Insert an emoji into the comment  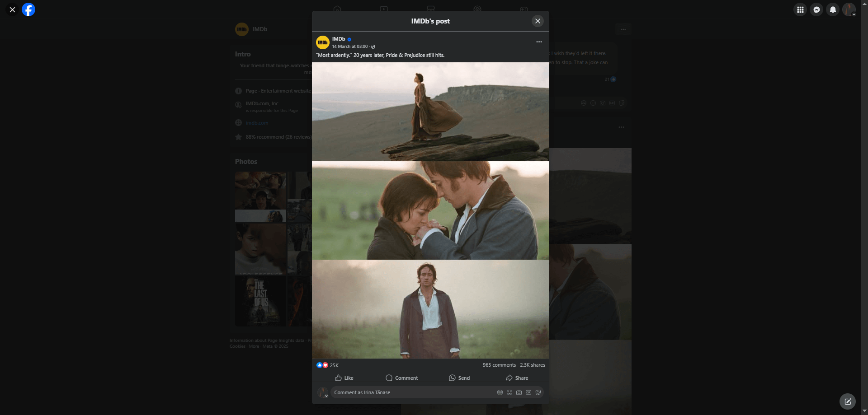tap(509, 392)
